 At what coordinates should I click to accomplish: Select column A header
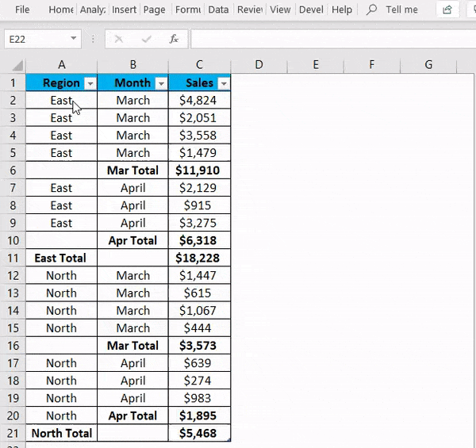pos(62,64)
